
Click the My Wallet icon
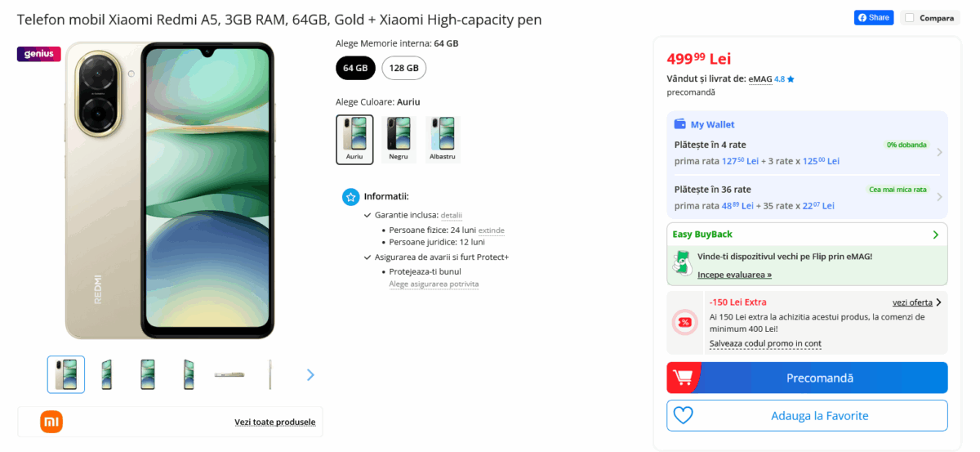(x=679, y=124)
